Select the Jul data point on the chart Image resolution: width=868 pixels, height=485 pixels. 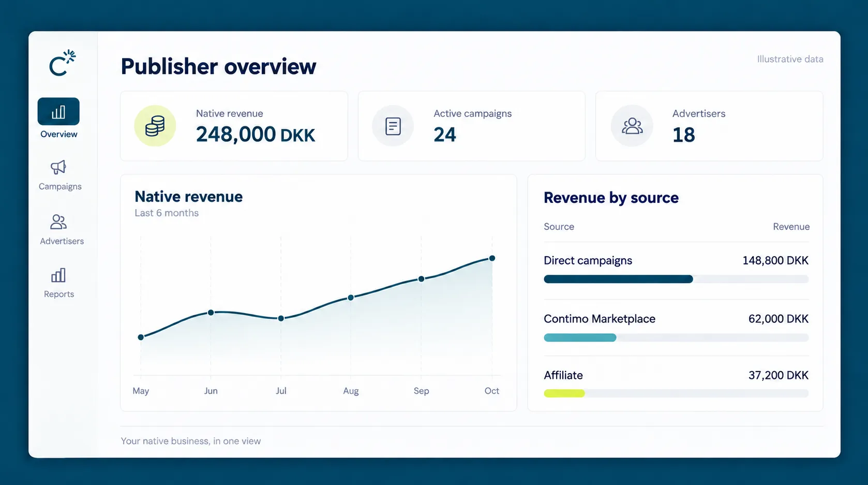[281, 318]
